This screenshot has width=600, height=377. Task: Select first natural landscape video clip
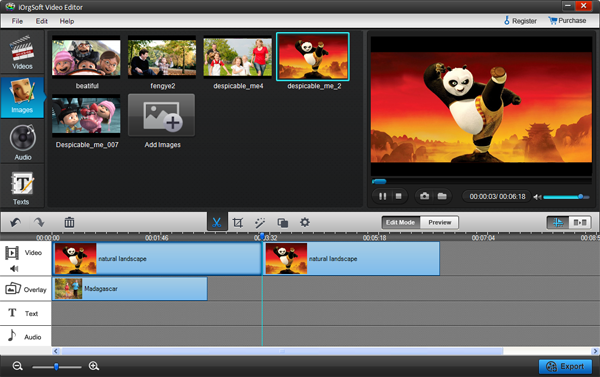157,259
